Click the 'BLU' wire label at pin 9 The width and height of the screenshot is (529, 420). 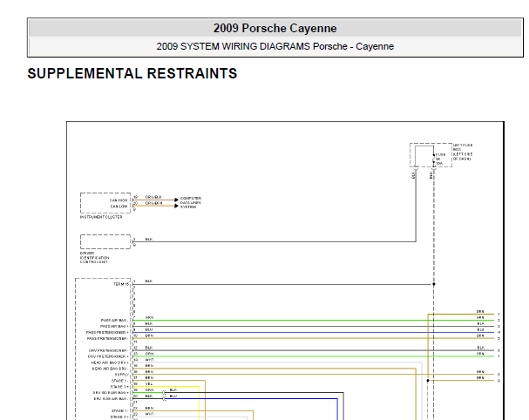[149, 329]
